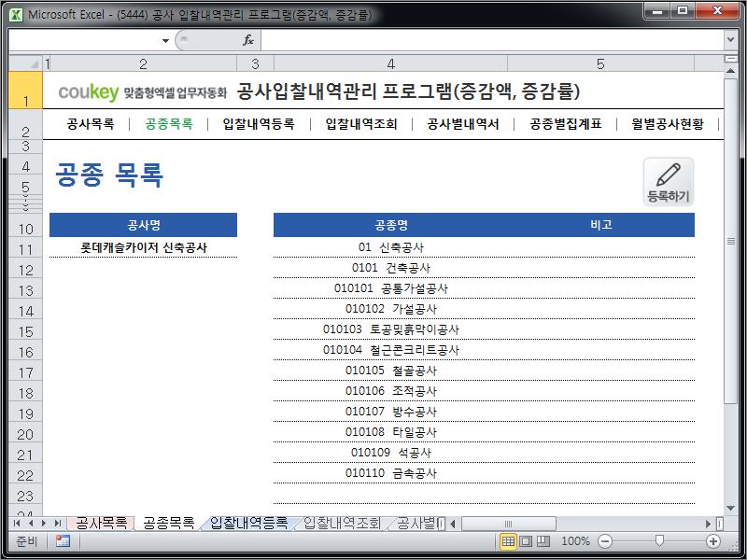Image resolution: width=747 pixels, height=560 pixels.
Task: Click horizontal scrollbar right arrow
Action: tap(709, 524)
